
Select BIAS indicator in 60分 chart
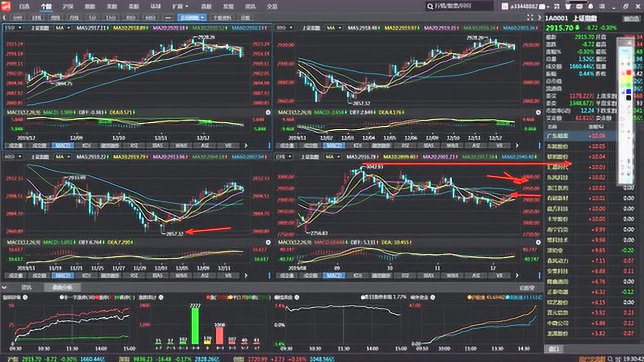pyautogui.click(x=157, y=276)
